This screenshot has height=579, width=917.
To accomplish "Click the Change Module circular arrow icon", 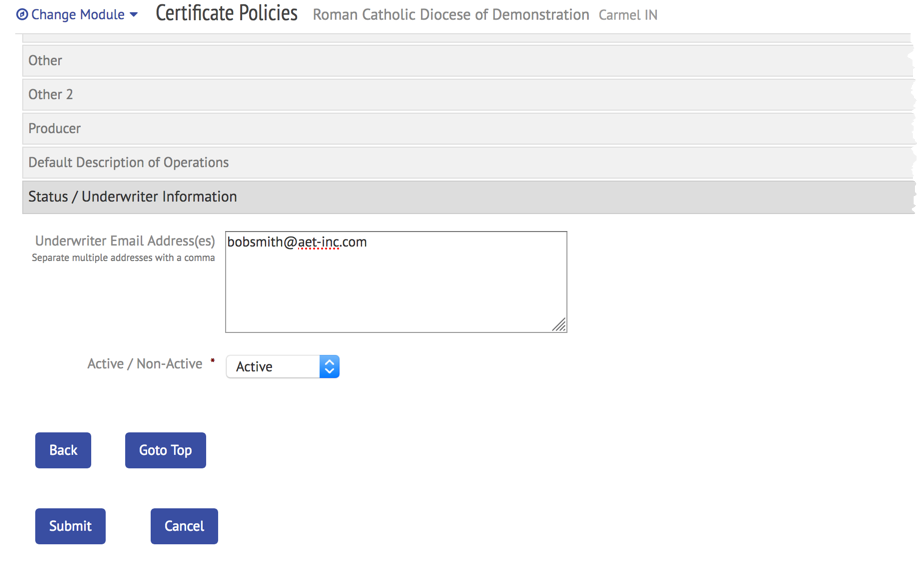I will 22,15.
